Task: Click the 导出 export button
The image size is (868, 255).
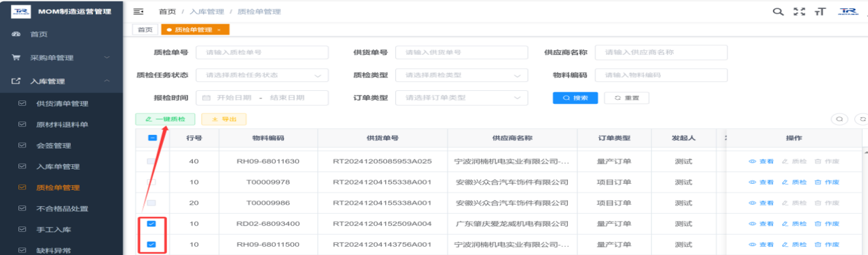Action: click(x=224, y=119)
